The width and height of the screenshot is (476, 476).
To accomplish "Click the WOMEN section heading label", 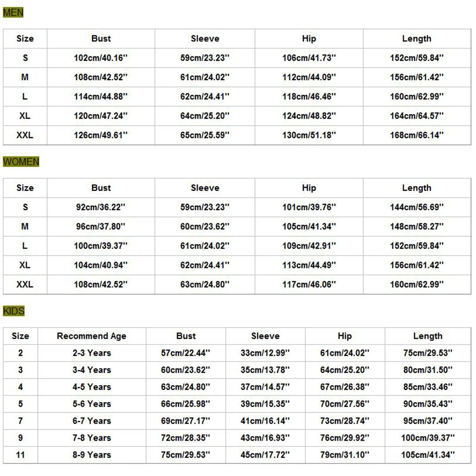I will [x=21, y=162].
